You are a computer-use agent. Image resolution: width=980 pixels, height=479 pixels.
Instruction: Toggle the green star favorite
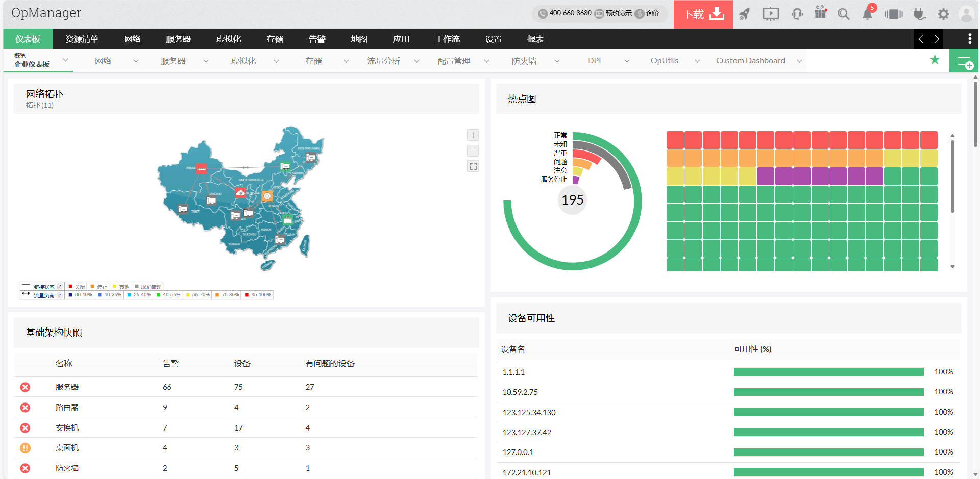[935, 60]
